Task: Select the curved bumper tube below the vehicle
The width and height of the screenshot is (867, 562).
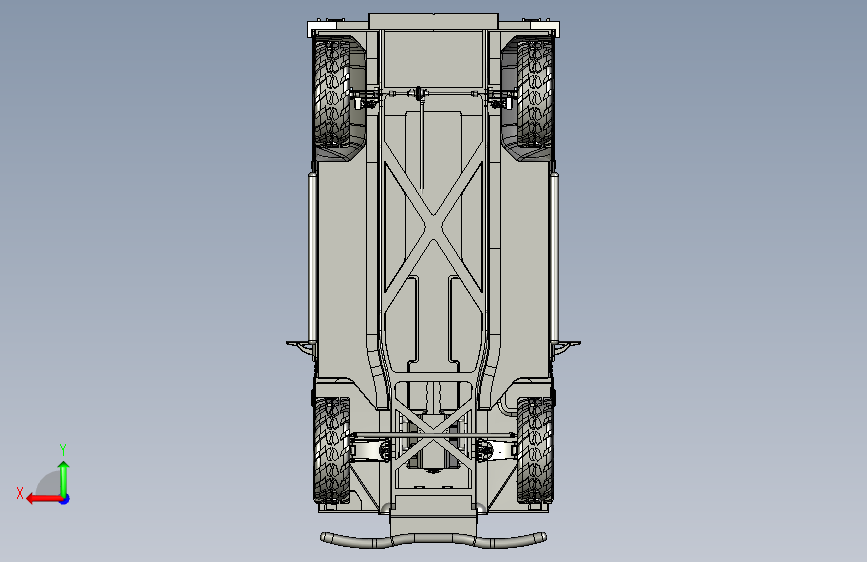Action: [x=434, y=540]
